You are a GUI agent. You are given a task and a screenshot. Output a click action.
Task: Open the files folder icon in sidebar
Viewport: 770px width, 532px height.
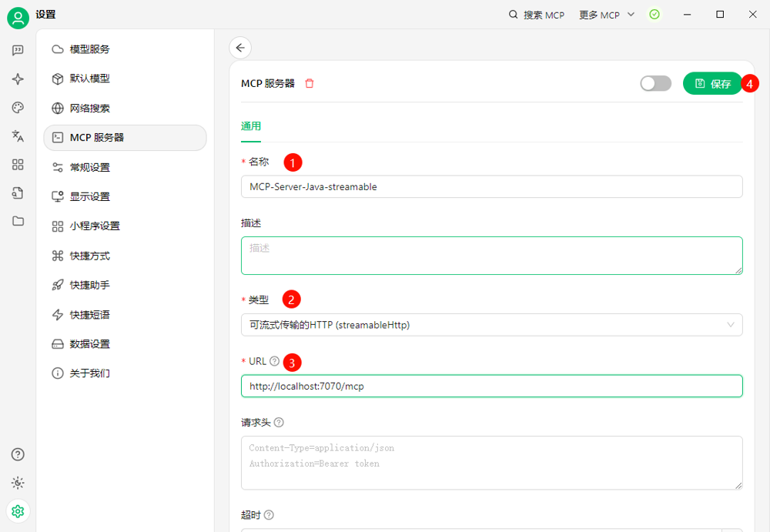tap(18, 221)
